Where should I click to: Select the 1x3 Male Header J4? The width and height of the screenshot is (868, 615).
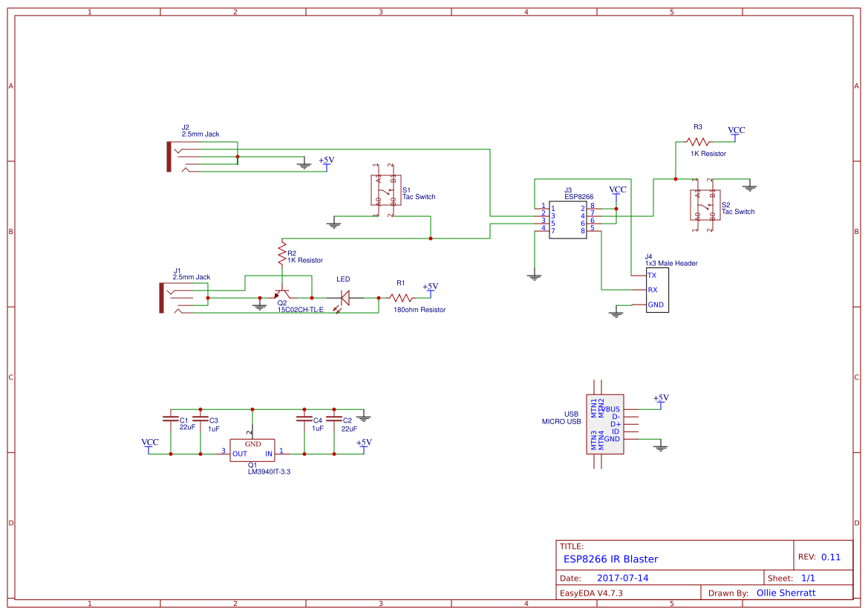point(656,290)
